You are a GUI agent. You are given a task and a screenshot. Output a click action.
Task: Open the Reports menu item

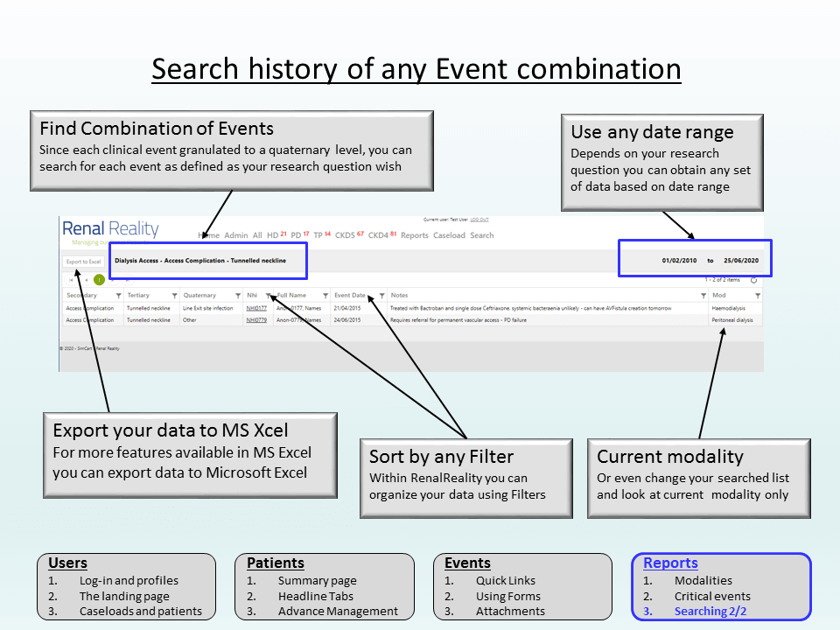pyautogui.click(x=415, y=235)
